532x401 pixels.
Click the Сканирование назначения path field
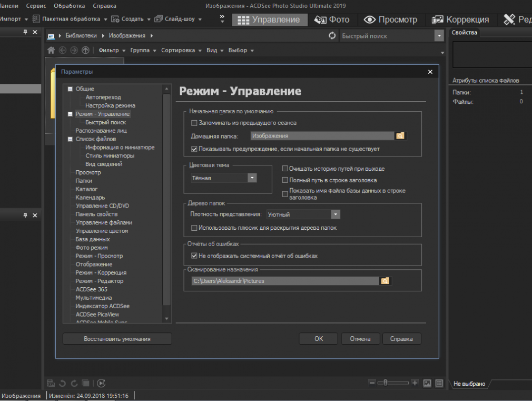tap(285, 281)
